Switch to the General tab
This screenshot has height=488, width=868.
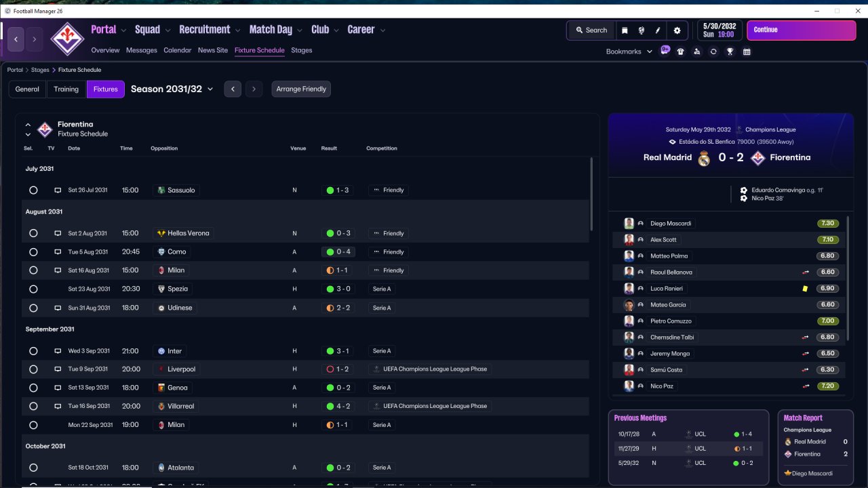(x=28, y=89)
